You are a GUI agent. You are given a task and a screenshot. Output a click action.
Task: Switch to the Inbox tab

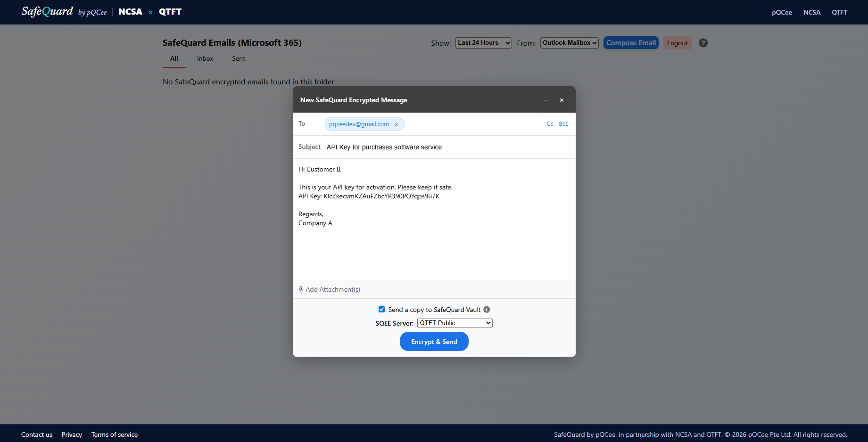[205, 58]
